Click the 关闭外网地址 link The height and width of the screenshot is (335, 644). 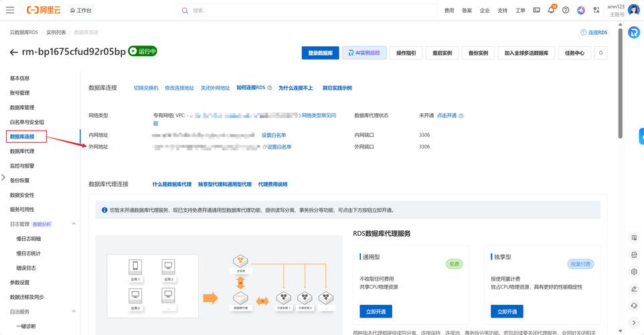[x=215, y=88]
